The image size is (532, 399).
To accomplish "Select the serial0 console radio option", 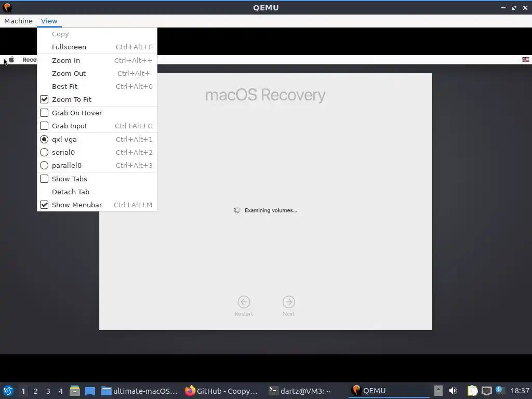I will (x=44, y=152).
